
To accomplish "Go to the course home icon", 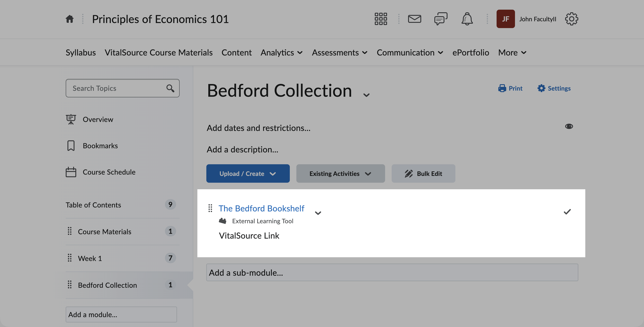I will pyautogui.click(x=69, y=19).
